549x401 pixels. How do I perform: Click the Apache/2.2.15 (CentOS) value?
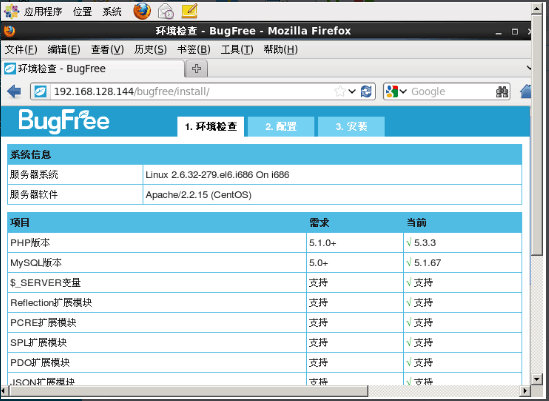198,195
